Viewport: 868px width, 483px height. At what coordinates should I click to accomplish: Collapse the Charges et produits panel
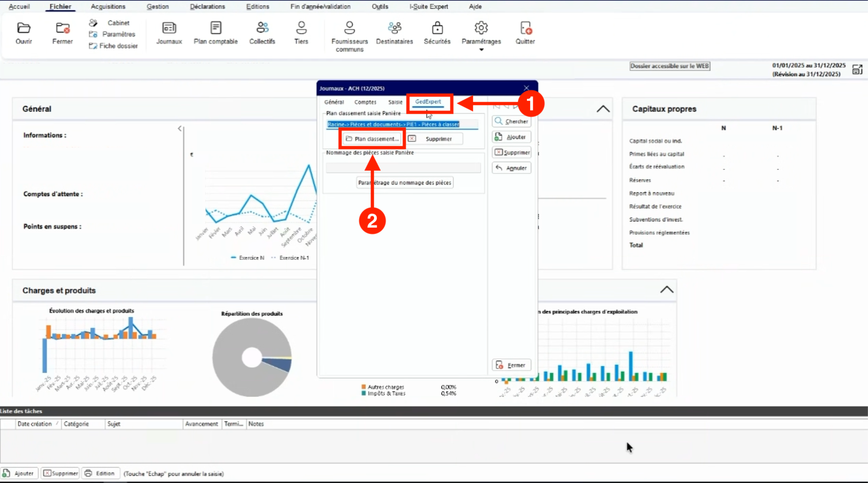tap(666, 290)
